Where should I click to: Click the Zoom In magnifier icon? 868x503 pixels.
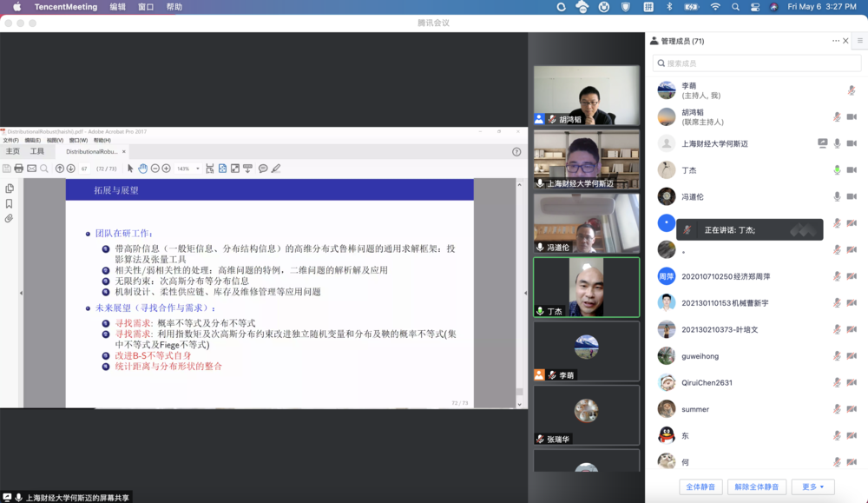click(166, 167)
